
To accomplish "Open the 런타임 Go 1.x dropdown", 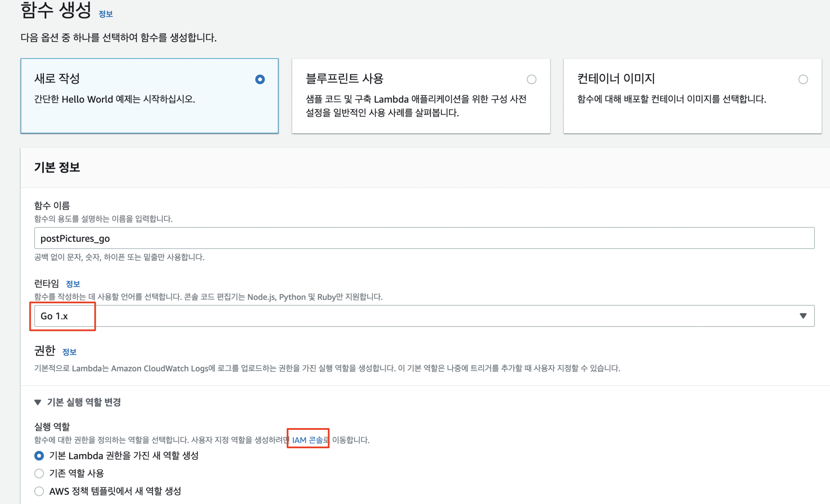I will [424, 316].
